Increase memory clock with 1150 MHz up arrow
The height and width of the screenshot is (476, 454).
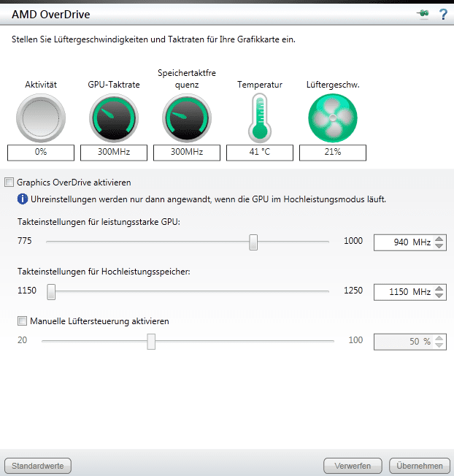439,288
